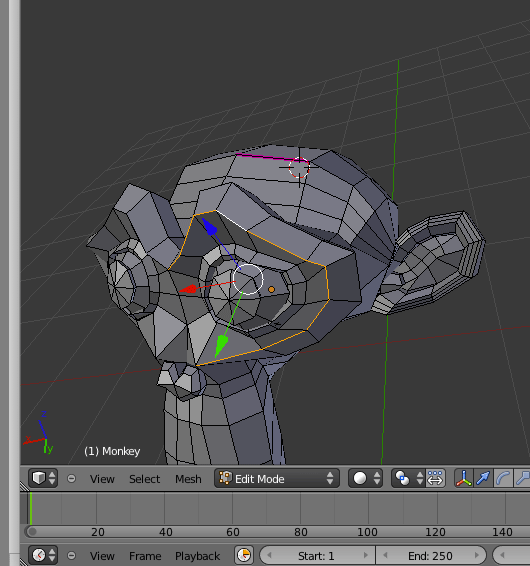
Task: Increase the End: 250 frame value
Action: 477,556
